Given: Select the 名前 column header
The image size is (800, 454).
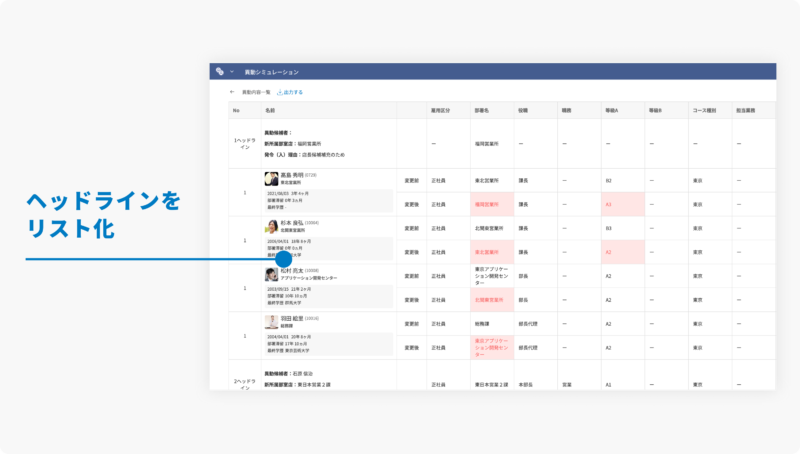Looking at the screenshot, I should pos(270,110).
